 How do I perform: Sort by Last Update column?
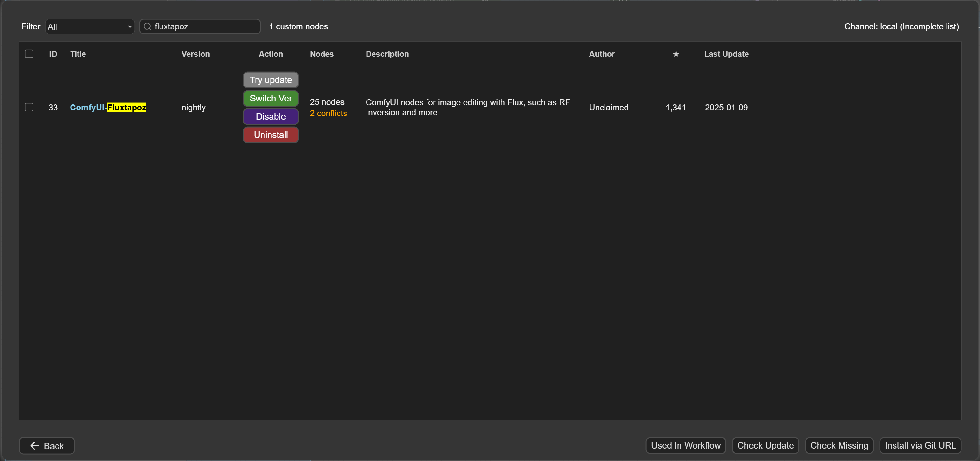click(x=726, y=54)
